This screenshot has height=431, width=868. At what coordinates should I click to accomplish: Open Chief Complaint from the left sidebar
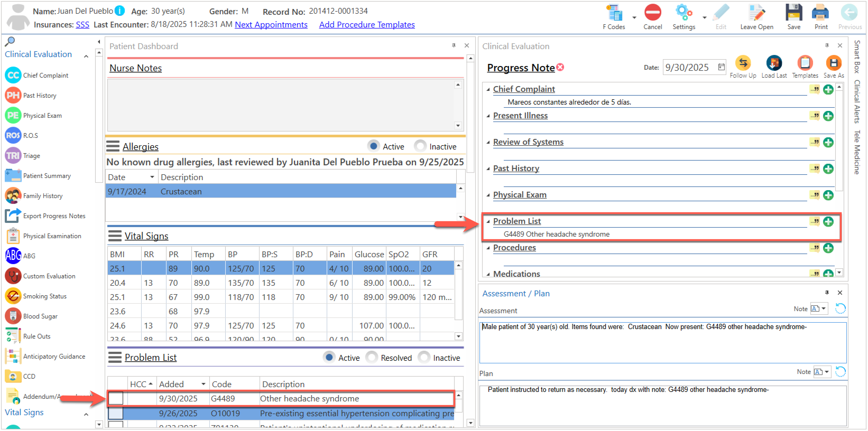click(45, 76)
